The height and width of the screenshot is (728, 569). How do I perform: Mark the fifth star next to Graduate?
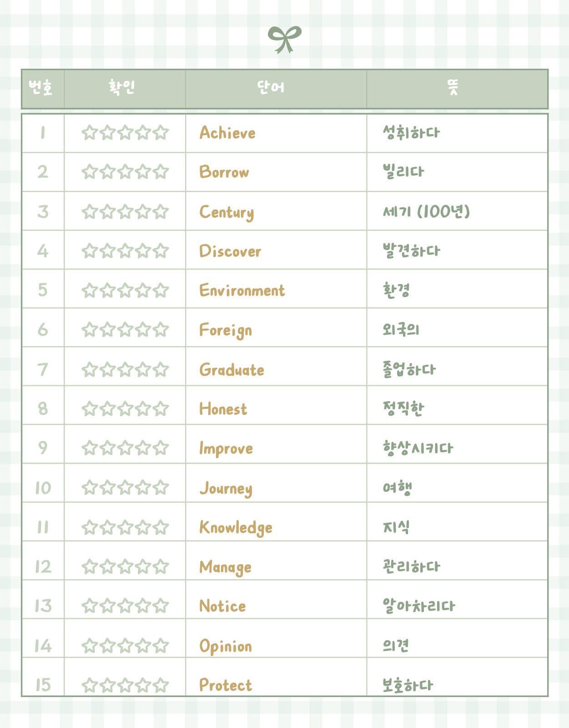click(161, 369)
